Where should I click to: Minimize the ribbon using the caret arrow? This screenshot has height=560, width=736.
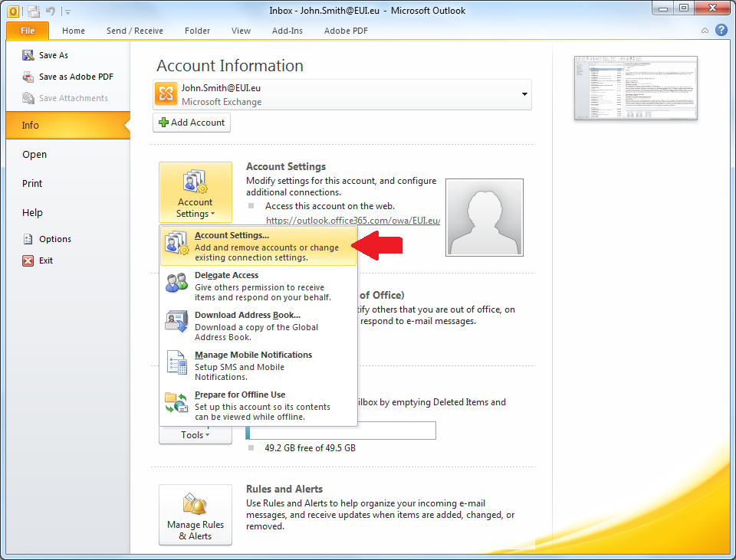[705, 31]
